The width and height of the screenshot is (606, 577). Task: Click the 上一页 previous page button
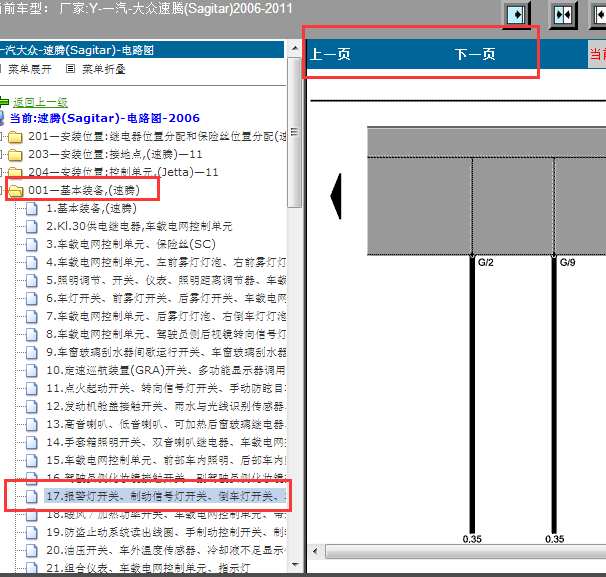tap(330, 54)
